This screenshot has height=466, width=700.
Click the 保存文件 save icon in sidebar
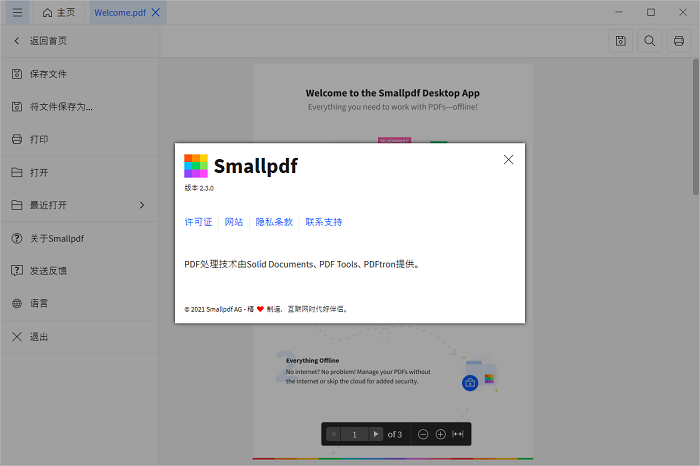point(17,74)
